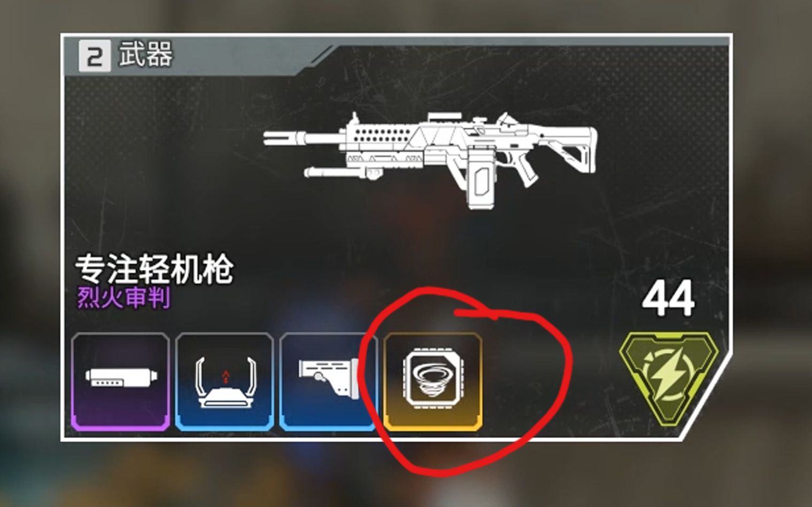Click the top sight rail on the gun
Screen dimensions: 812x507
point(444,116)
